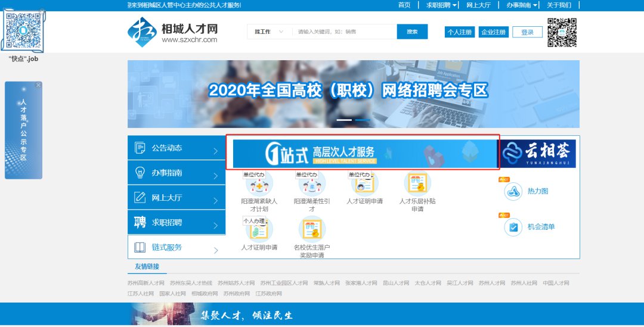
Task: Click the 公告动态 document icon
Action: pyautogui.click(x=140, y=148)
